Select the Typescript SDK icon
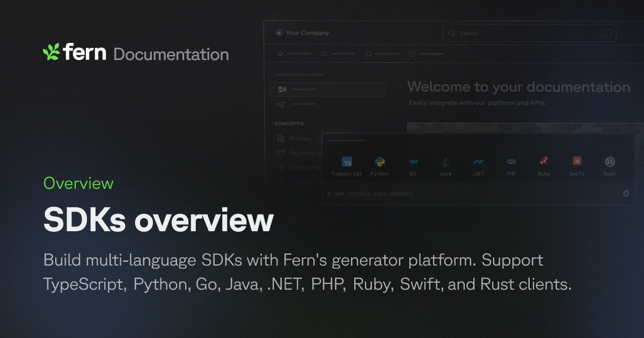Screen dimensions: 644x338 click(x=347, y=162)
